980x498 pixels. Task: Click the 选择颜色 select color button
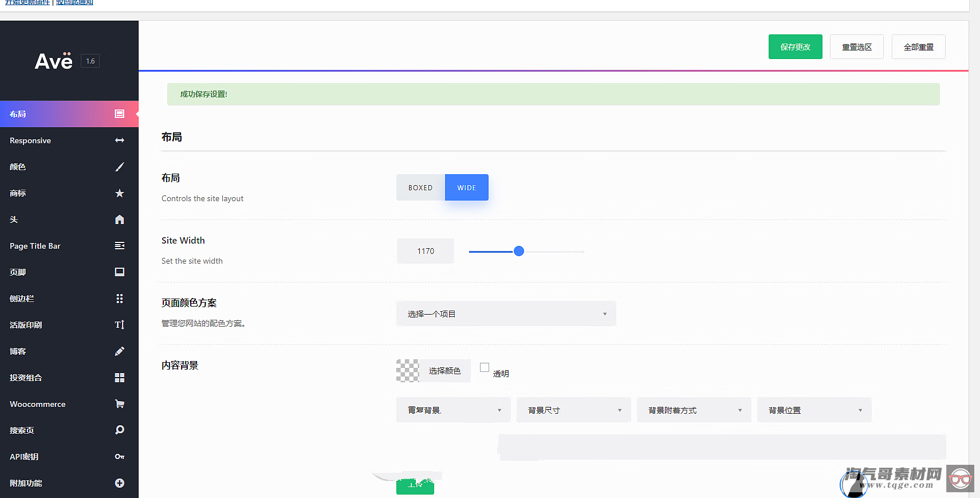[445, 371]
